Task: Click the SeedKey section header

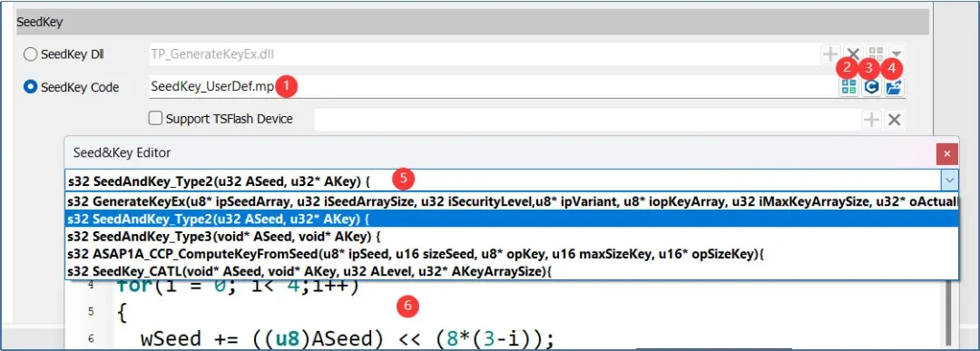Action: pos(472,22)
